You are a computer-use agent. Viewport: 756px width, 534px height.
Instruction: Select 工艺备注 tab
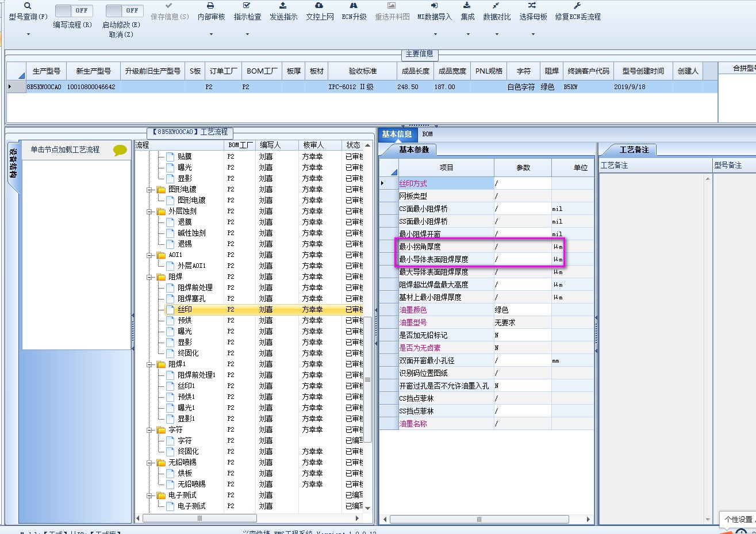[x=634, y=149]
